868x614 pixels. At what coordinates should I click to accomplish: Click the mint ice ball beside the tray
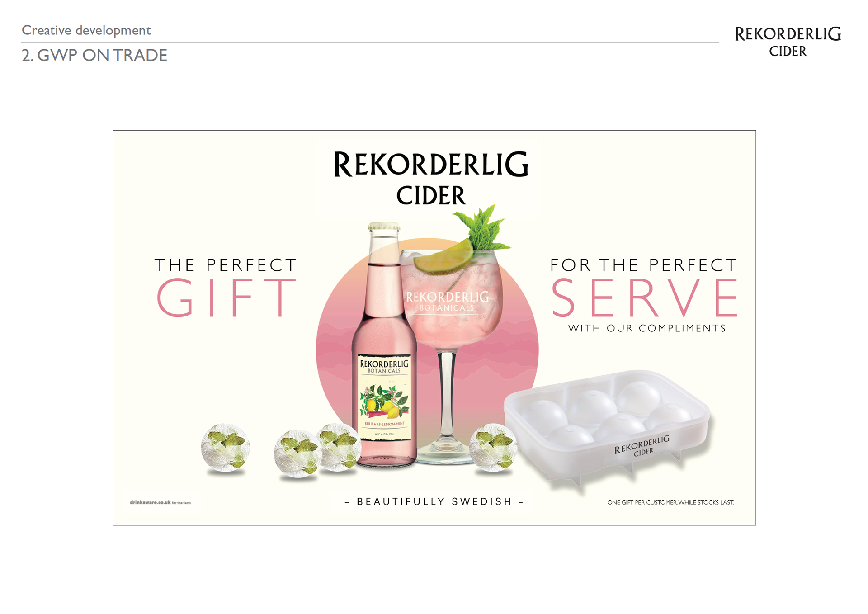(x=493, y=448)
